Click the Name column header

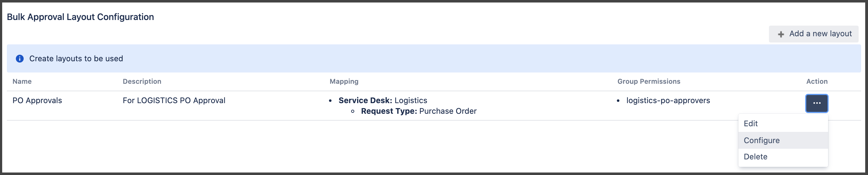coord(22,82)
